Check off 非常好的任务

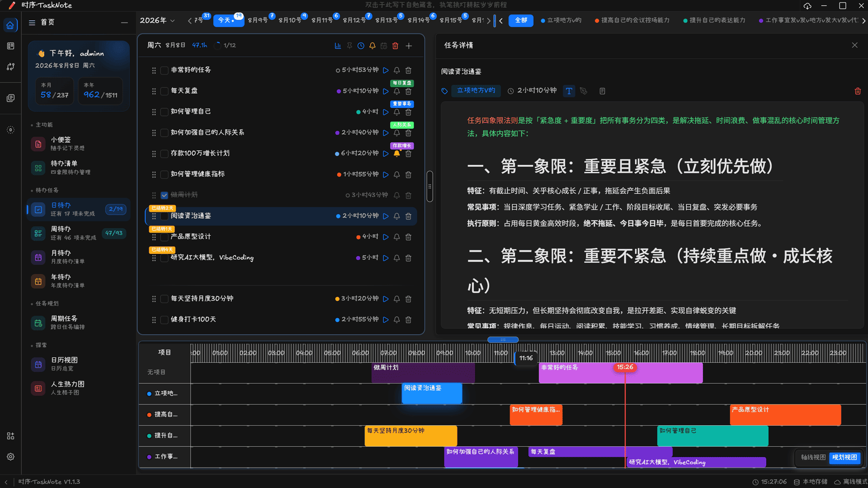[165, 70]
